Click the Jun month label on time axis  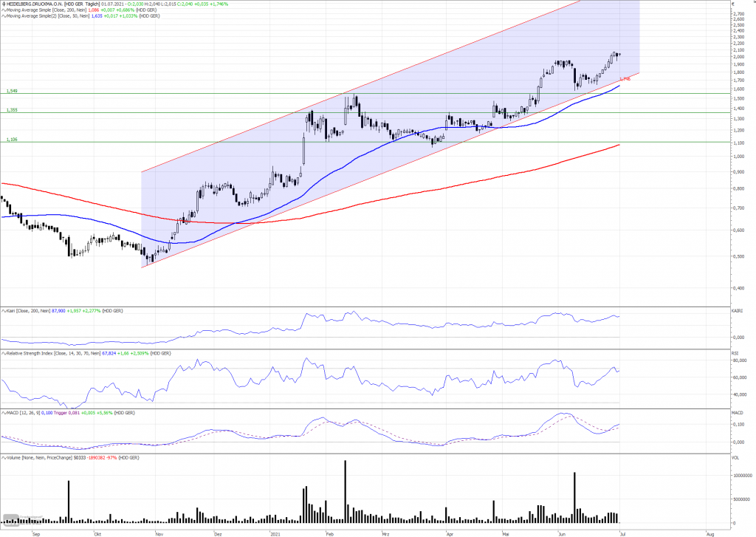pyautogui.click(x=562, y=534)
